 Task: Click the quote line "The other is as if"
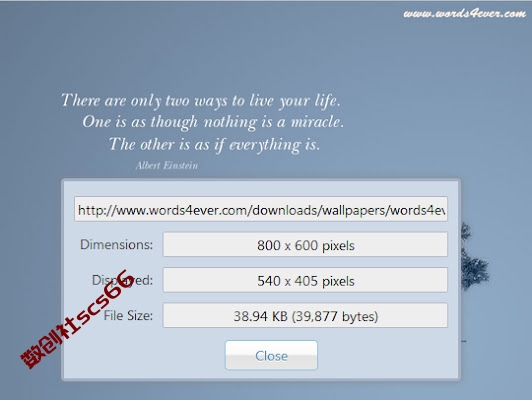(x=214, y=145)
